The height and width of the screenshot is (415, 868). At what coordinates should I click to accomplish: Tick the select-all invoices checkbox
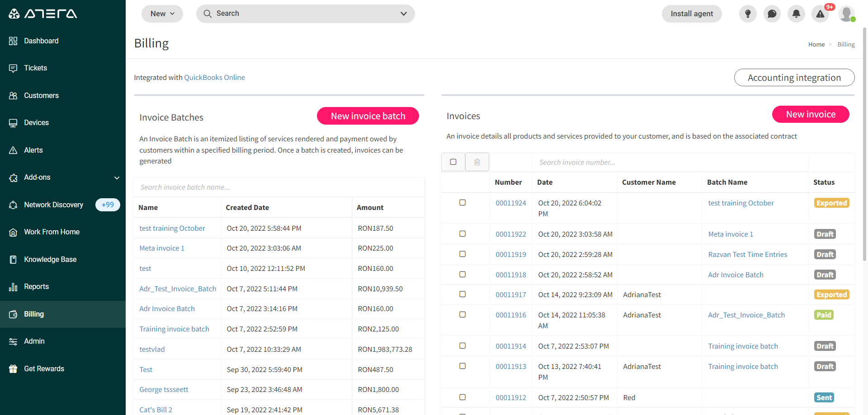point(453,162)
